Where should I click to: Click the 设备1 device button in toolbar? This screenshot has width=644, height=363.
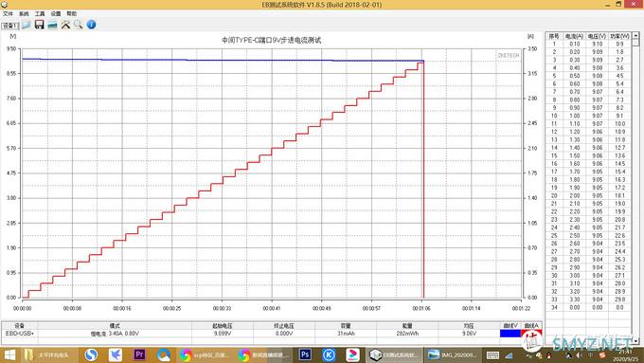(x=9, y=26)
